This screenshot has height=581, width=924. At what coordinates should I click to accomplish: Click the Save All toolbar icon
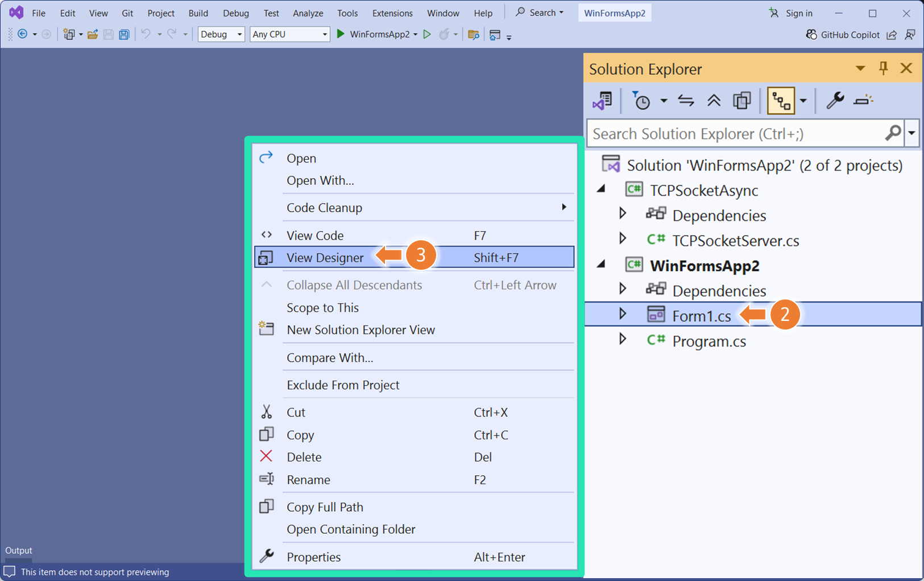124,34
